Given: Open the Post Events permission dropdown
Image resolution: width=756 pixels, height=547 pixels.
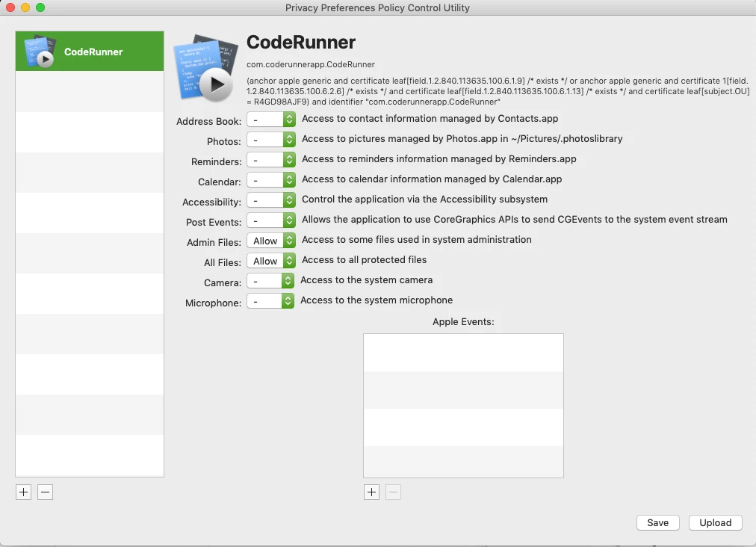Looking at the screenshot, I should point(271,220).
